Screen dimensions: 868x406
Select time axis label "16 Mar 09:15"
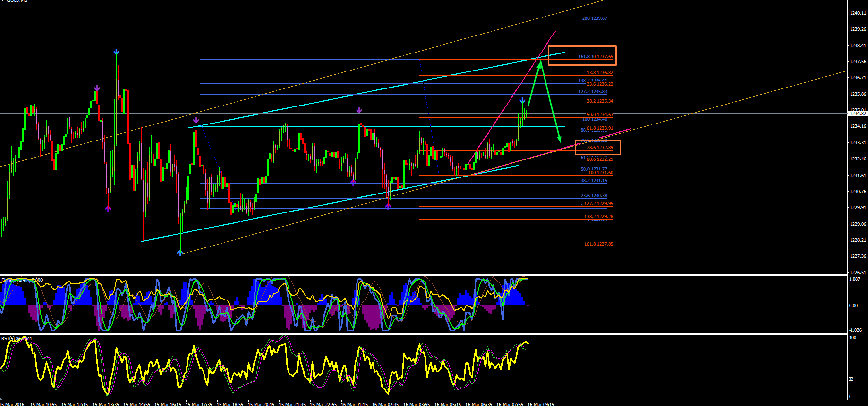click(x=541, y=404)
